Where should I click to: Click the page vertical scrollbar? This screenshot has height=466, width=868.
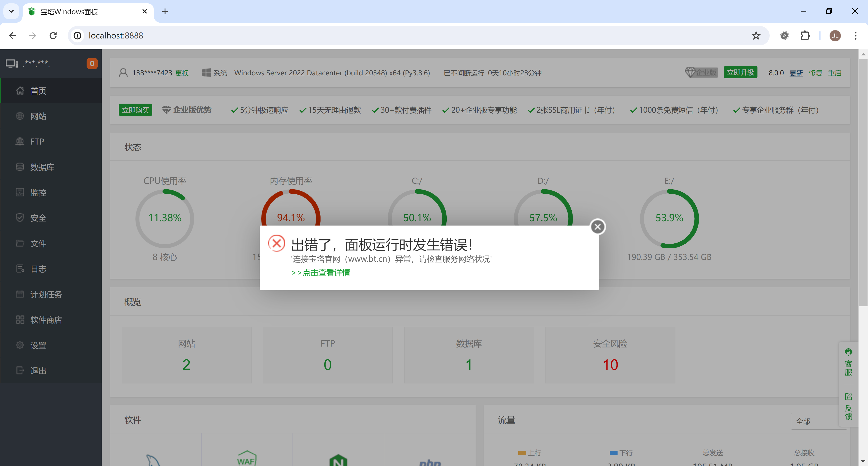(863, 182)
